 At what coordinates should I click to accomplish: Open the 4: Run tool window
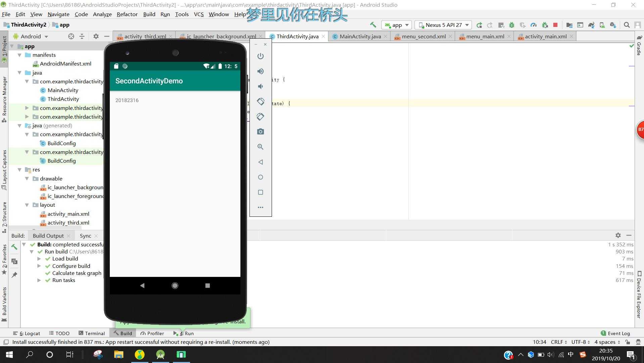[184, 333]
